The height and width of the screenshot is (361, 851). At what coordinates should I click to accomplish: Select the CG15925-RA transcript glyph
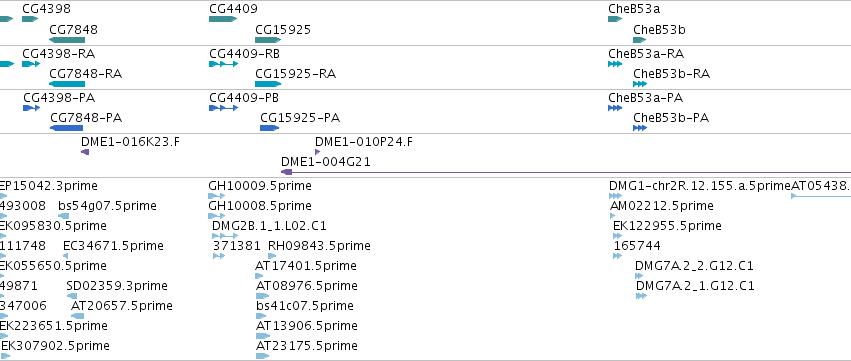point(268,84)
